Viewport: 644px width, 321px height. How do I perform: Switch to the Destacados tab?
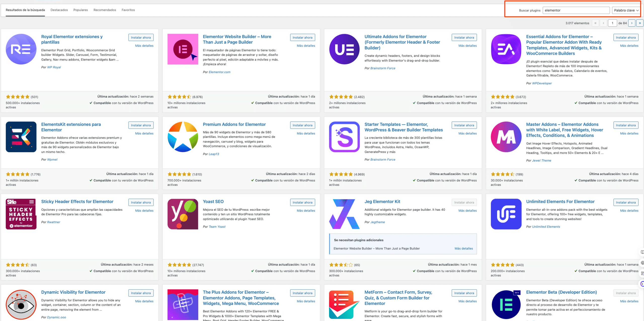(59, 10)
